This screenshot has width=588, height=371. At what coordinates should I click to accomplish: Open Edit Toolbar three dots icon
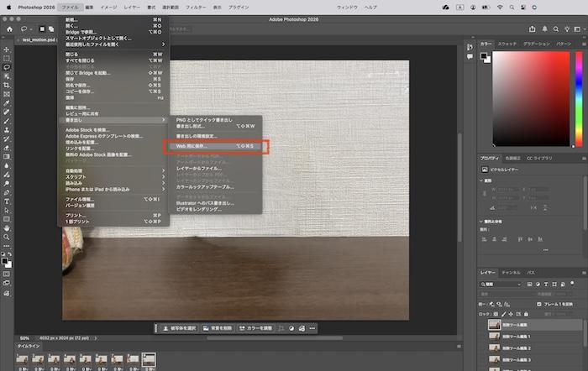(7, 246)
